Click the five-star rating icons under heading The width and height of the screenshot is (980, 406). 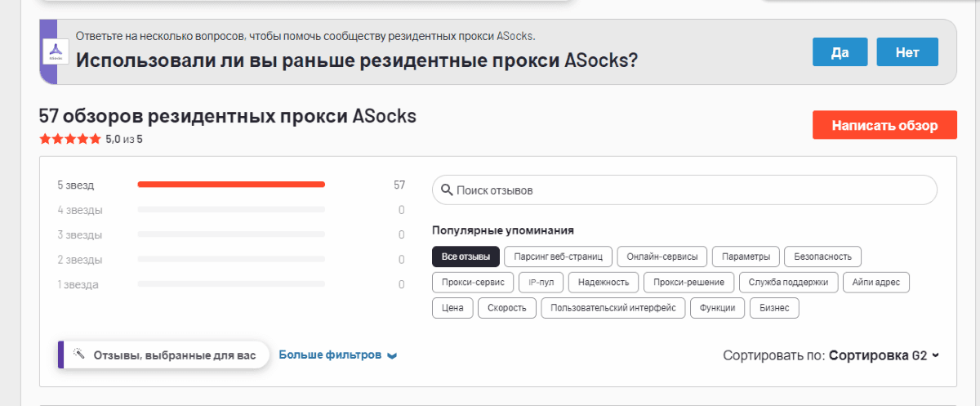point(70,139)
